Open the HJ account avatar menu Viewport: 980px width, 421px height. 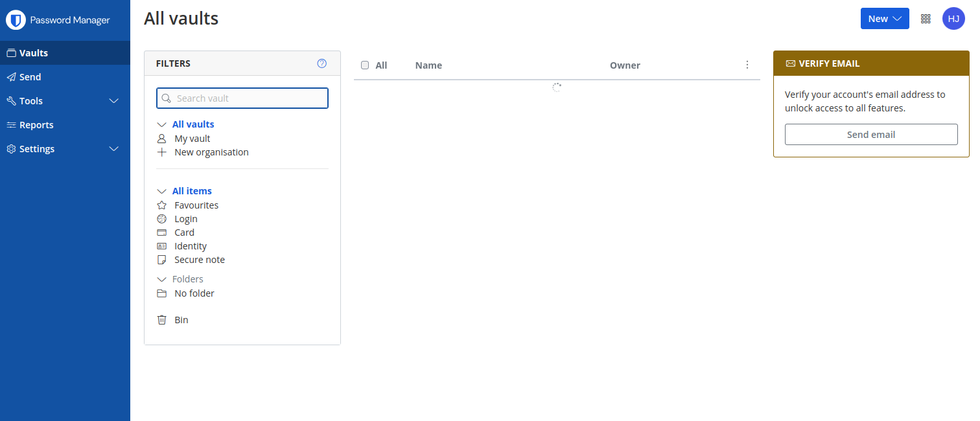(x=953, y=19)
